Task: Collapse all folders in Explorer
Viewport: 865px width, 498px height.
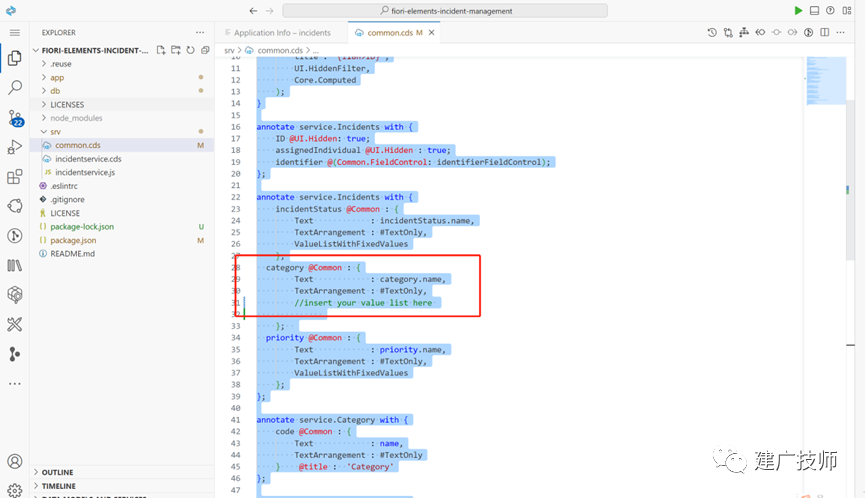Action: tap(205, 50)
